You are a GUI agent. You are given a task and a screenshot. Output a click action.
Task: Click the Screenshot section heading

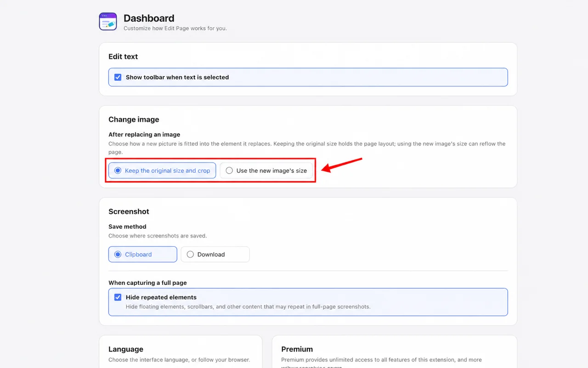(129, 211)
